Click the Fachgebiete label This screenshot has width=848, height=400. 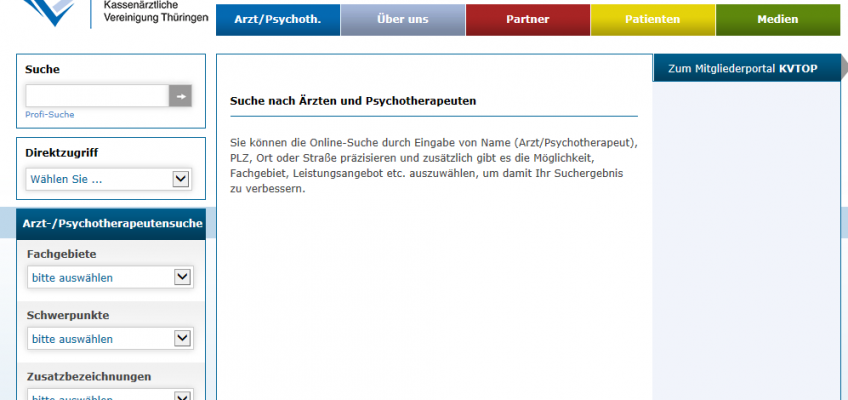pos(62,254)
